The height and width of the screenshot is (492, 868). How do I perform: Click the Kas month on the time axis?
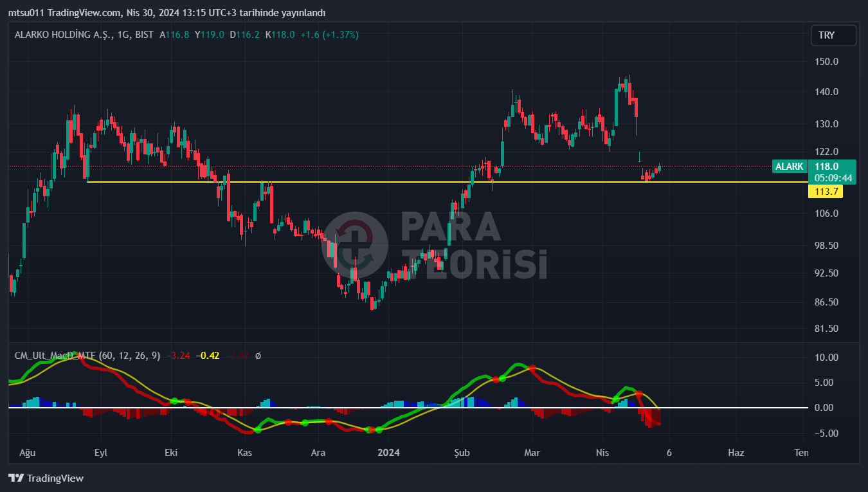[x=245, y=453]
